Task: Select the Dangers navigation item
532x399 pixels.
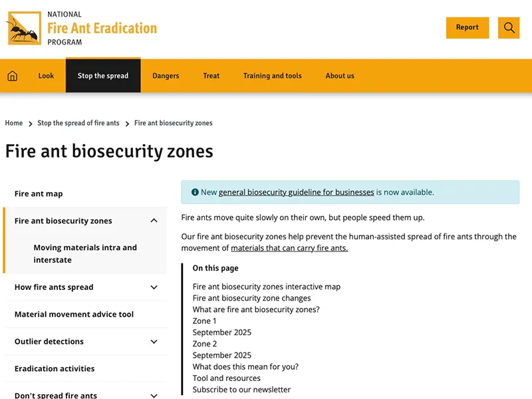Action: point(166,76)
